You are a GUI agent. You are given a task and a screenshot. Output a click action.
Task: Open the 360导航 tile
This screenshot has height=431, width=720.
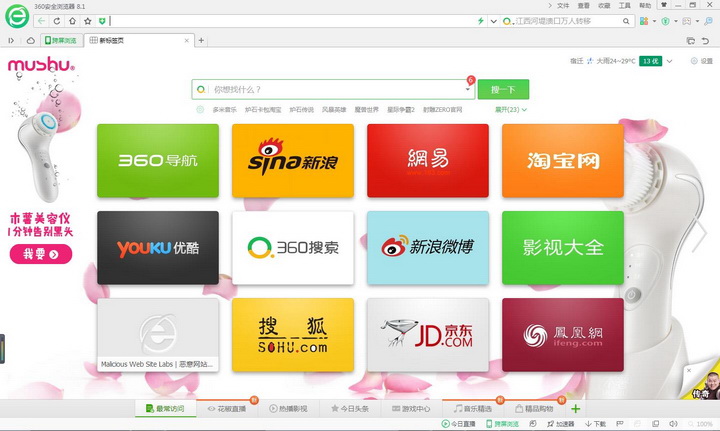pyautogui.click(x=158, y=161)
